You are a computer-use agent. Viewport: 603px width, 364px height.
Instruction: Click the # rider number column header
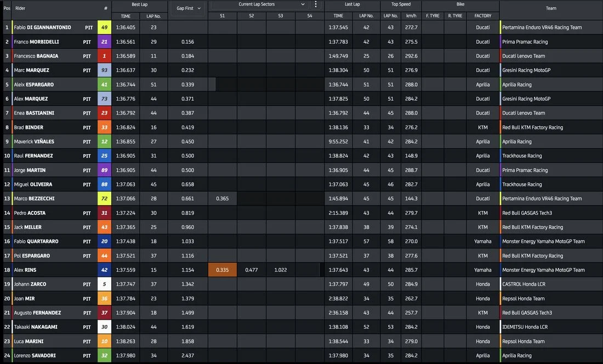pos(105,8)
